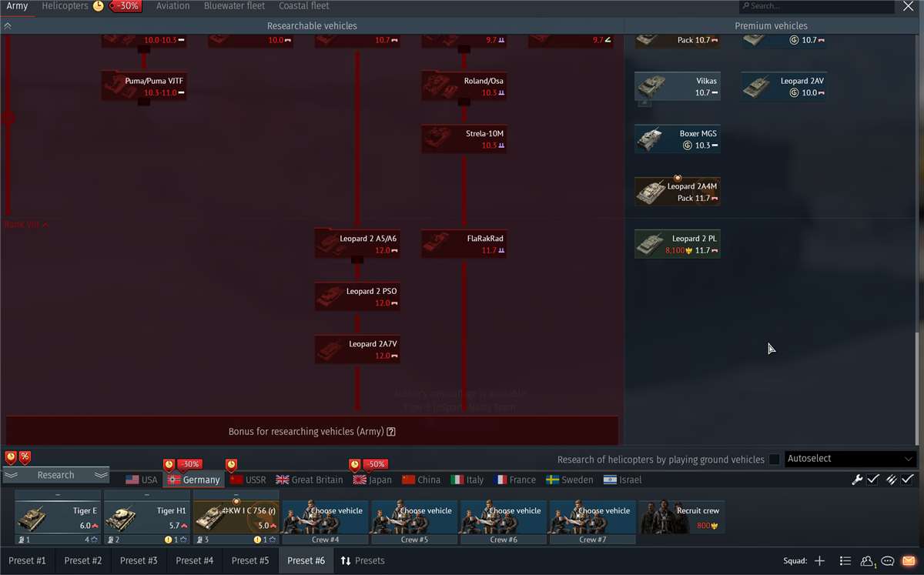Select the USSR nation tab
This screenshot has width=924, height=575.
tap(248, 480)
